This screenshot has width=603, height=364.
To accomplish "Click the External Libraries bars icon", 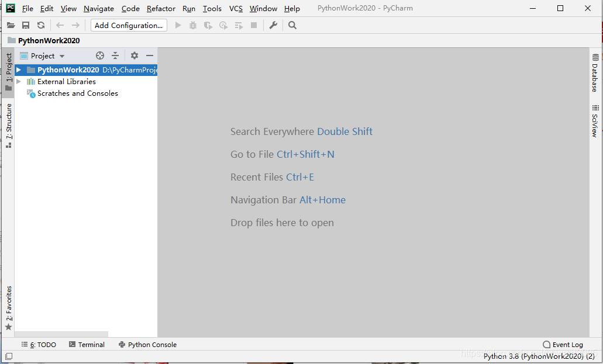I will coord(31,81).
